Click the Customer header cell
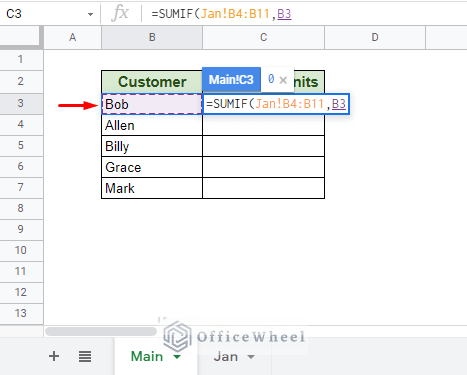467x375 pixels. pos(152,82)
